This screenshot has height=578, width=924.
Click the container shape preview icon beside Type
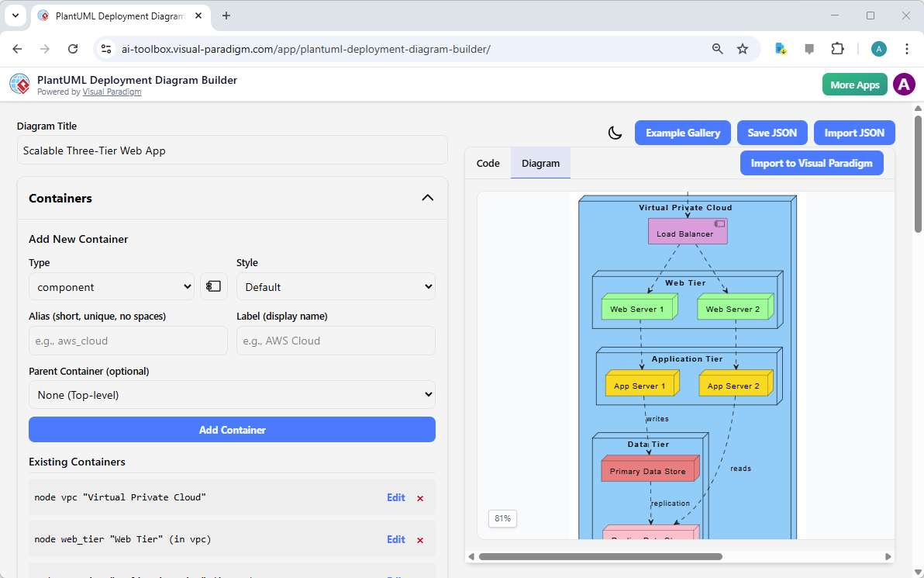coord(214,286)
